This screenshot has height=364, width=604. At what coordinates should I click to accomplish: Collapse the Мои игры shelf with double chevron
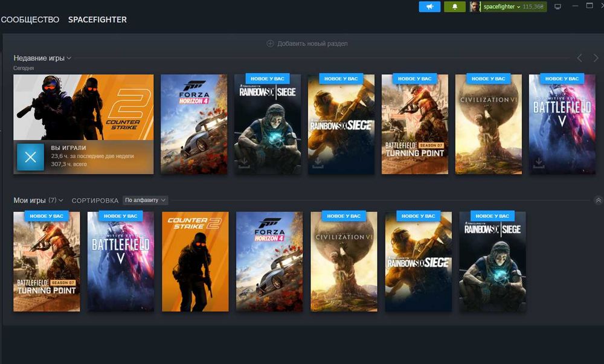[598, 200]
